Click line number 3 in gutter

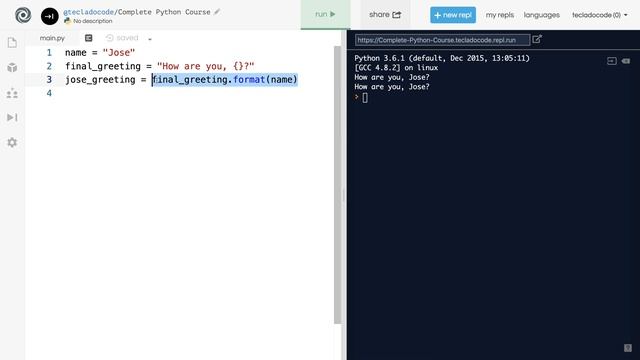pyautogui.click(x=49, y=80)
